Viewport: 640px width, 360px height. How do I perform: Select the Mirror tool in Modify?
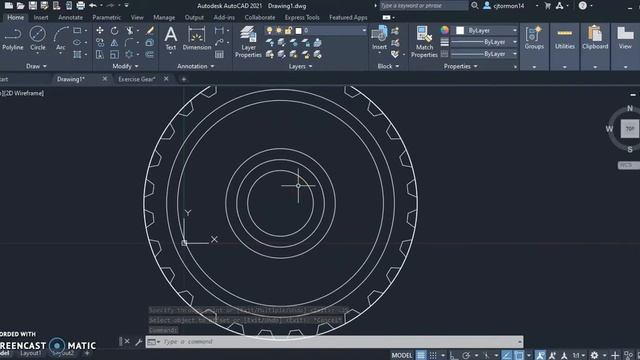tap(114, 42)
